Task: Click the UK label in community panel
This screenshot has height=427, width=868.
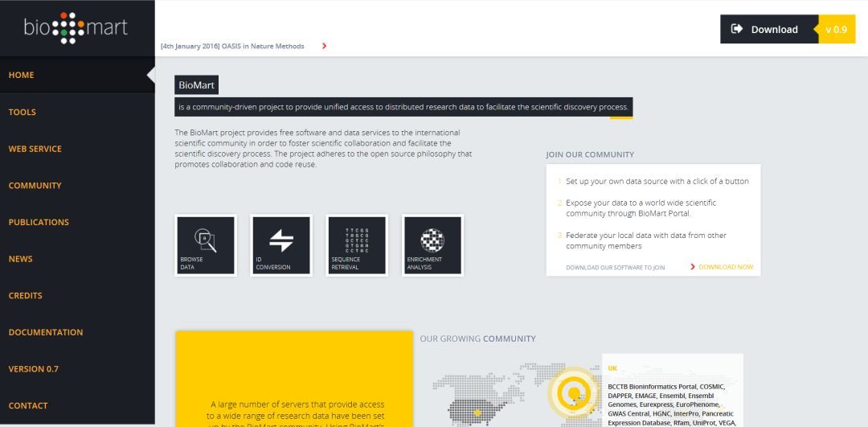Action: (612, 367)
